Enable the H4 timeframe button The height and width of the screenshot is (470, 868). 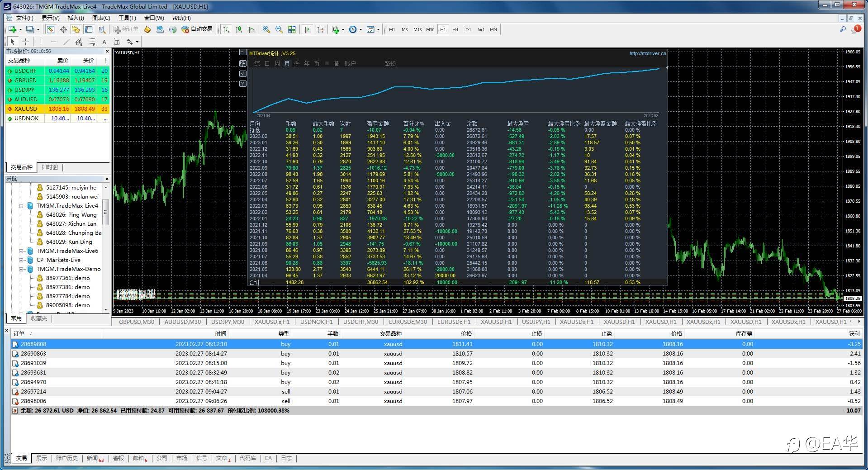pos(455,29)
